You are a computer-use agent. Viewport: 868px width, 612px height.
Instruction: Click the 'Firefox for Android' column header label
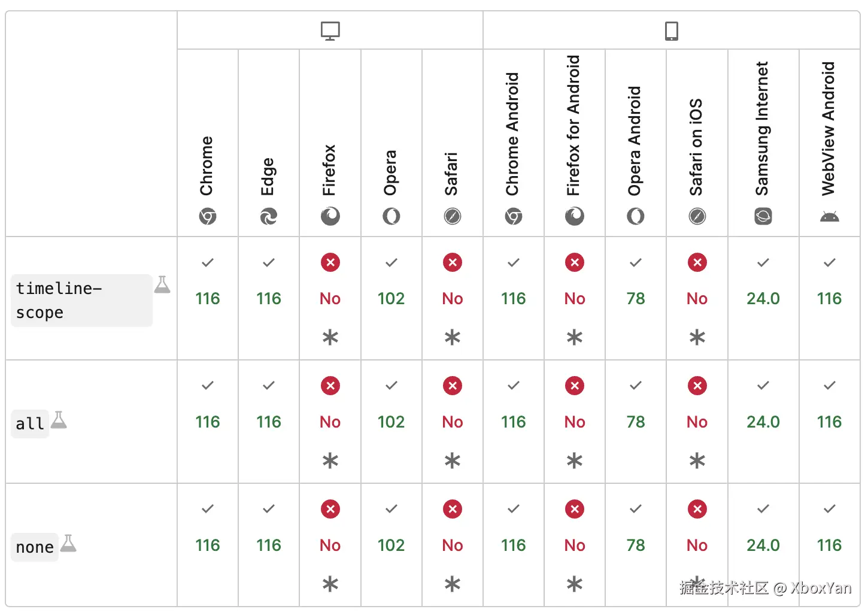[x=573, y=126]
